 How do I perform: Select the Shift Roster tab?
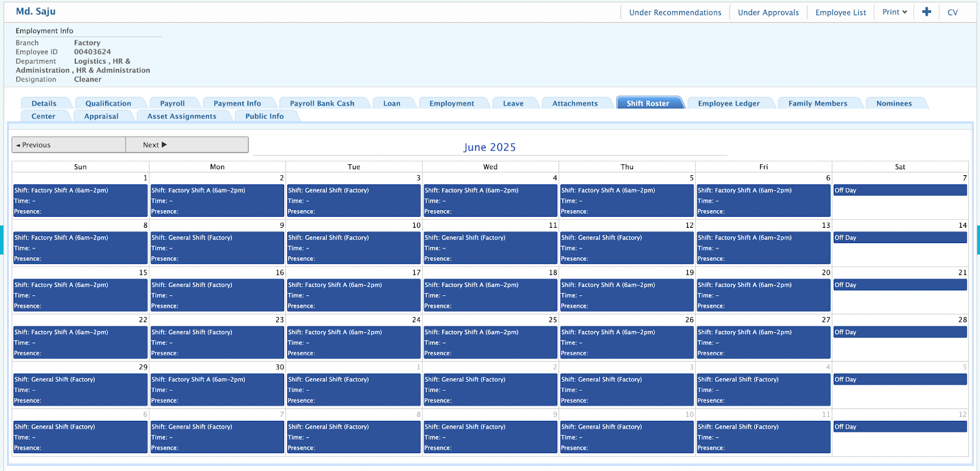point(648,104)
